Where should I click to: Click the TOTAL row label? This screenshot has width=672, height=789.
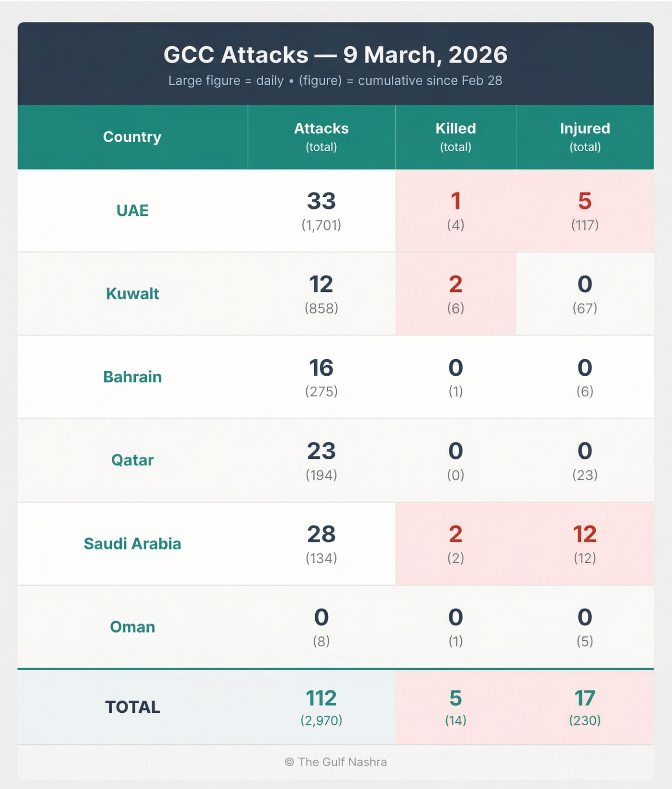click(x=132, y=707)
